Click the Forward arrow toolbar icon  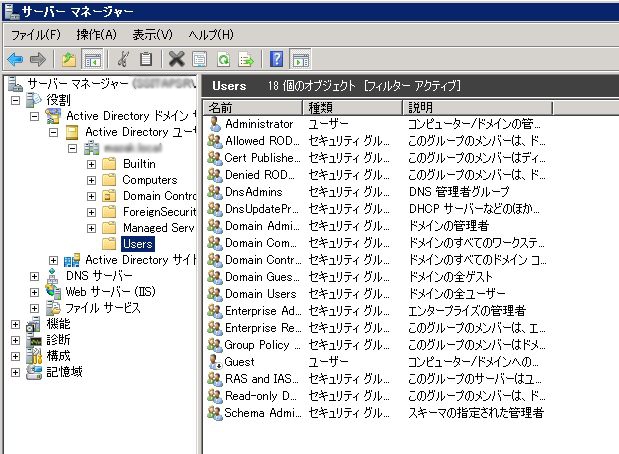pyautogui.click(x=38, y=60)
